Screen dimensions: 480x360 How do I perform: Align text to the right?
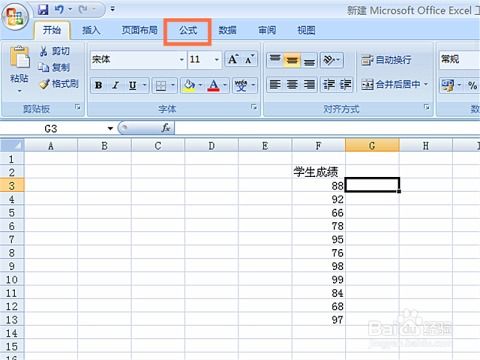pos(309,84)
